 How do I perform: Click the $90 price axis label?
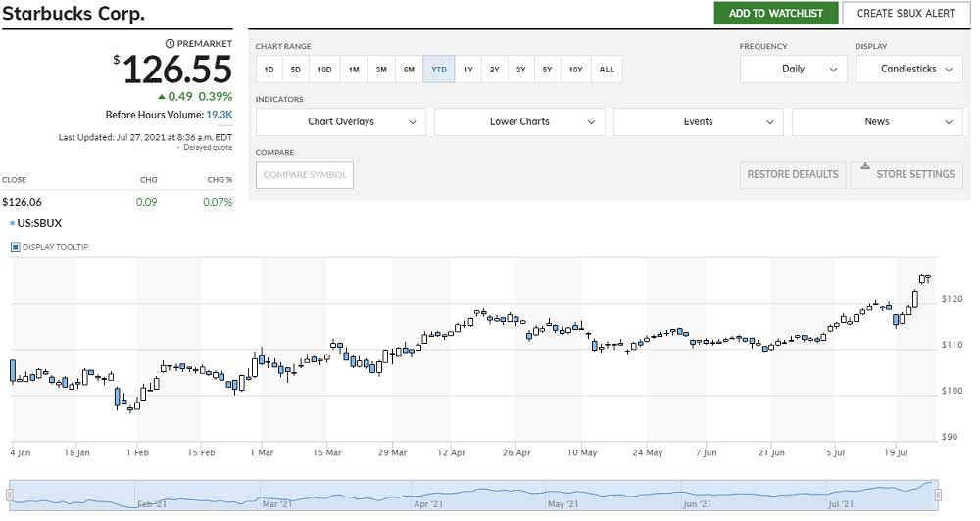(950, 437)
